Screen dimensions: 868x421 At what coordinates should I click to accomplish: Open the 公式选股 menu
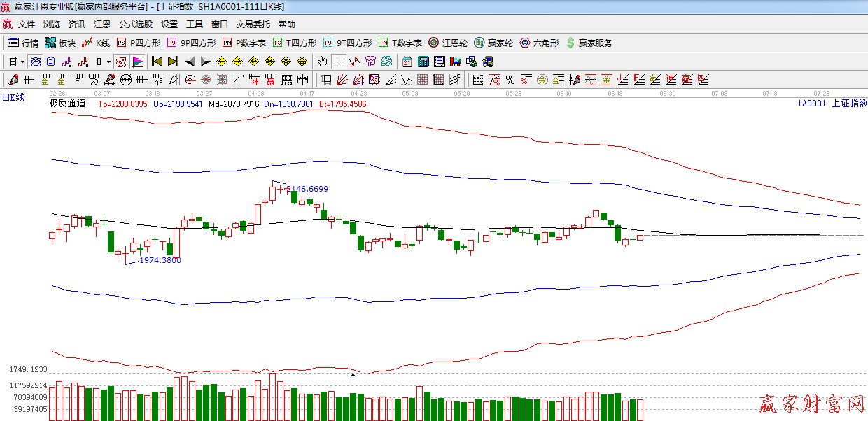click(135, 24)
